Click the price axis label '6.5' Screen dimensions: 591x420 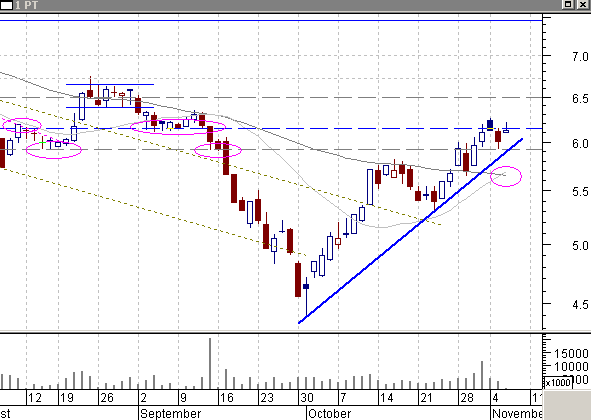click(x=580, y=98)
